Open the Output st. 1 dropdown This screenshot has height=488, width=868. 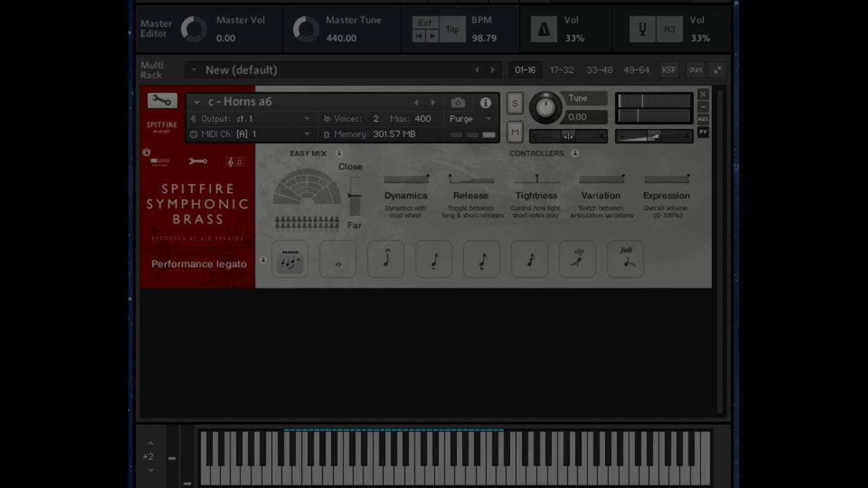tap(307, 119)
